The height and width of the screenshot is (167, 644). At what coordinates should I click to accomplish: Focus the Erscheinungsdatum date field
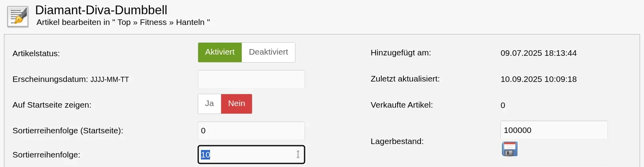(x=251, y=79)
